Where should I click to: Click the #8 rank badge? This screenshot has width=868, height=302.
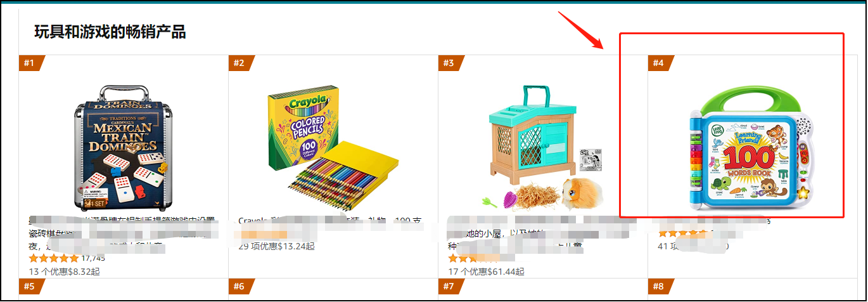pyautogui.click(x=660, y=286)
